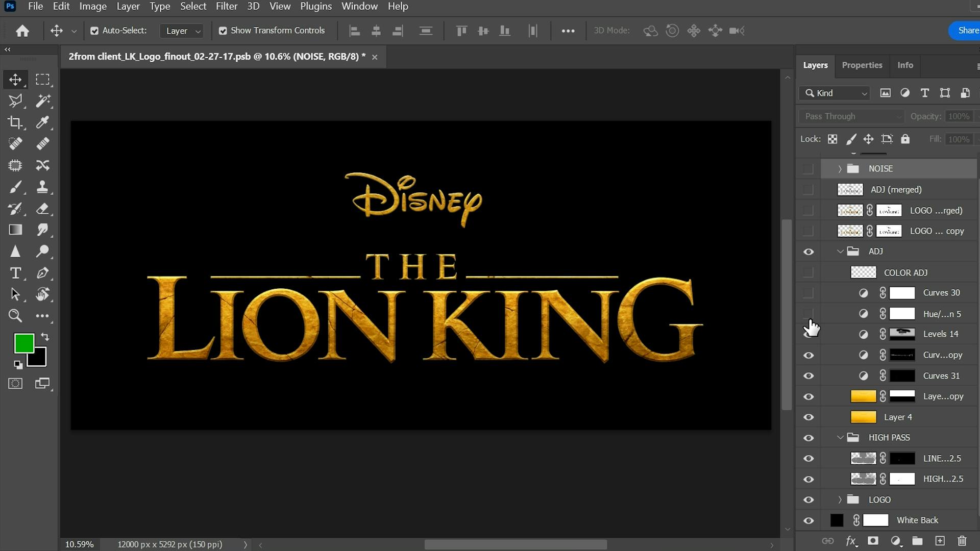Image resolution: width=980 pixels, height=551 pixels.
Task: Collapse the ADJ group
Action: pyautogui.click(x=840, y=252)
